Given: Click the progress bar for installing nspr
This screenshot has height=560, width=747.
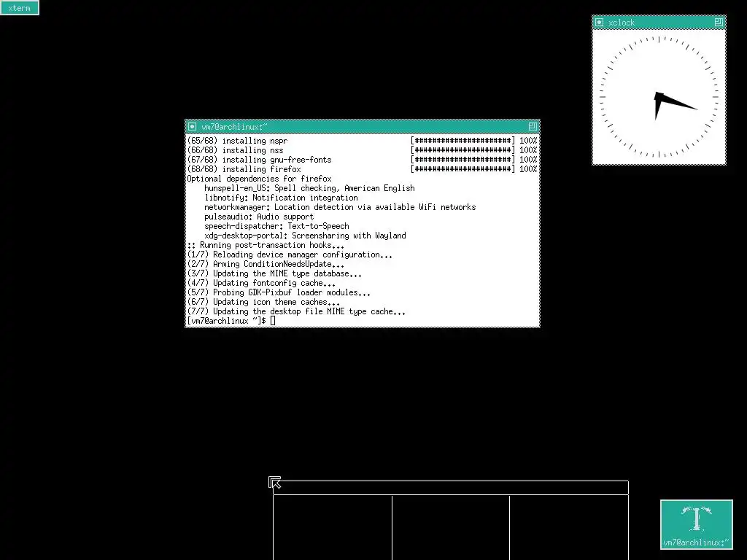Looking at the screenshot, I should click(462, 141).
